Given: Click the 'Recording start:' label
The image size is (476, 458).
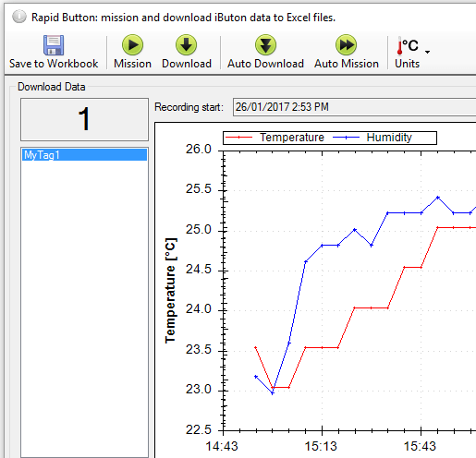Looking at the screenshot, I should click(x=189, y=107).
